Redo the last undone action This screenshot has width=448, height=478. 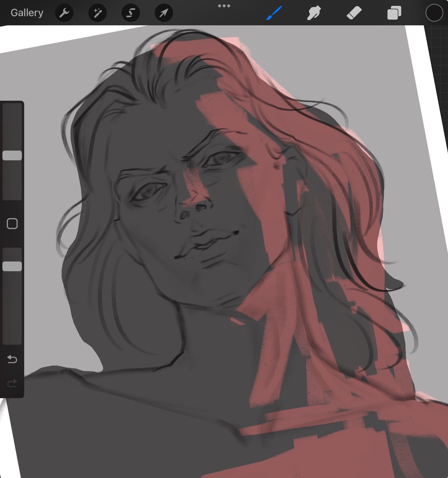(x=12, y=383)
